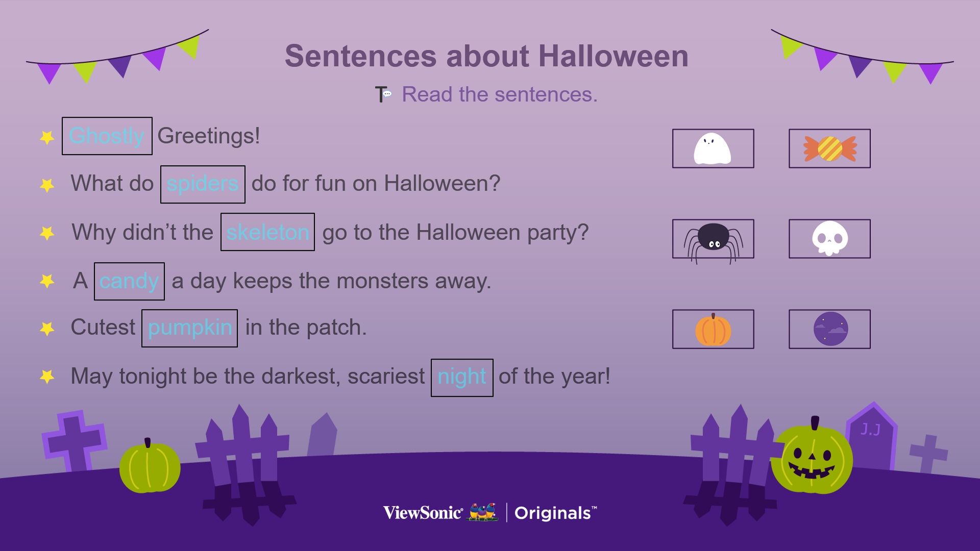This screenshot has width=980, height=551.
Task: Click the 'skeleton' answer box
Action: tap(267, 232)
